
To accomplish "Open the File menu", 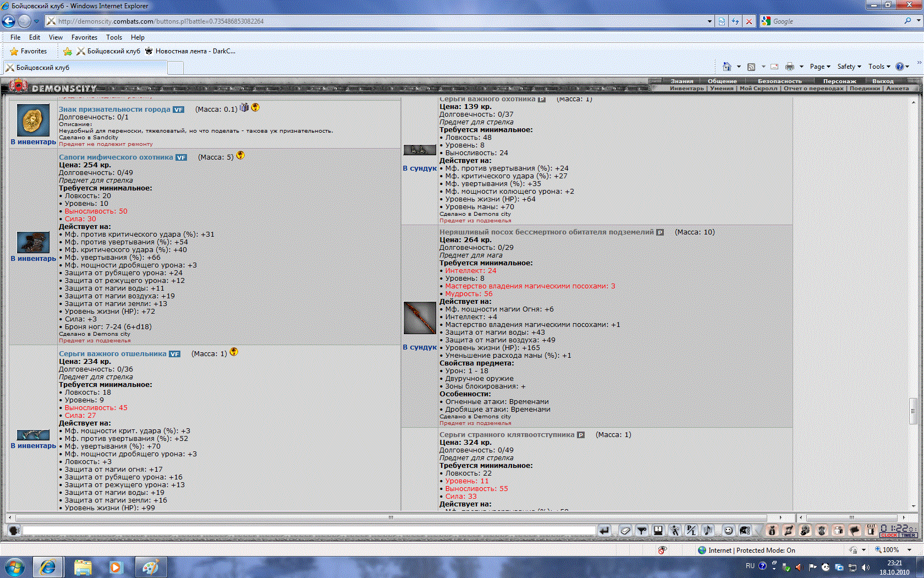I will [15, 37].
